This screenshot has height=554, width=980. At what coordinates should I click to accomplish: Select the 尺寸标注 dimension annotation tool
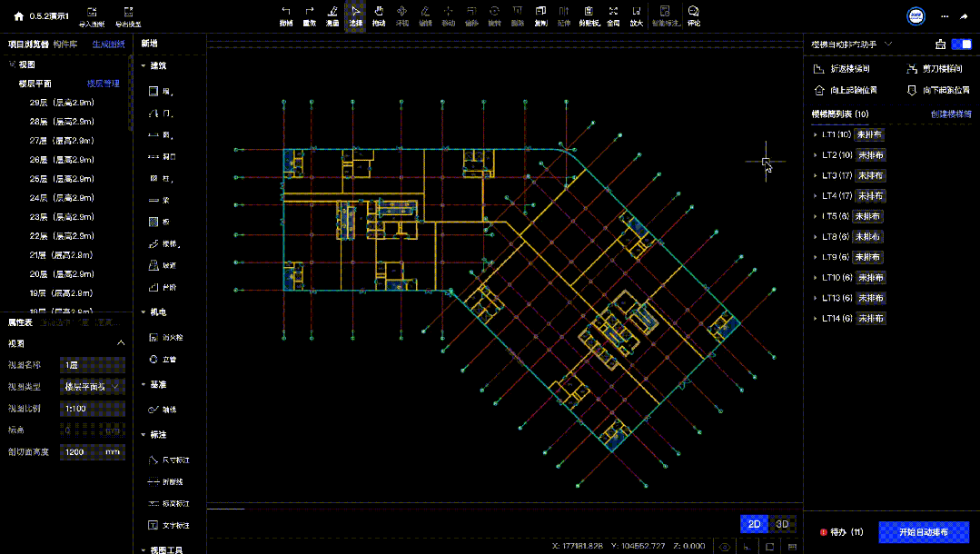(169, 460)
